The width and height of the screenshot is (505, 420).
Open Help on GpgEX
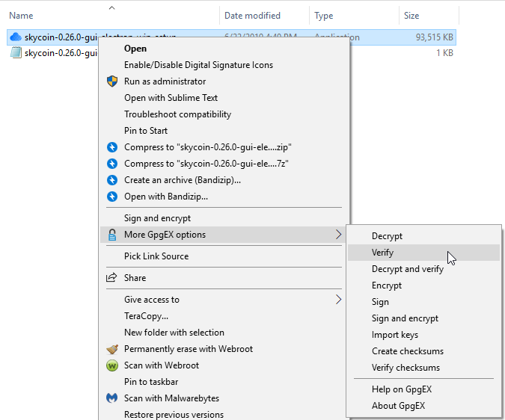pos(424,389)
